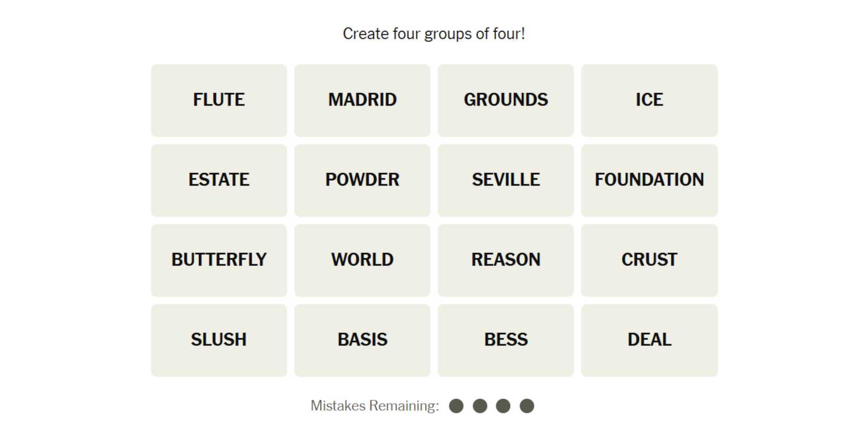868x434 pixels.
Task: Pick the BUTTERFLY tile
Action: 219,260
